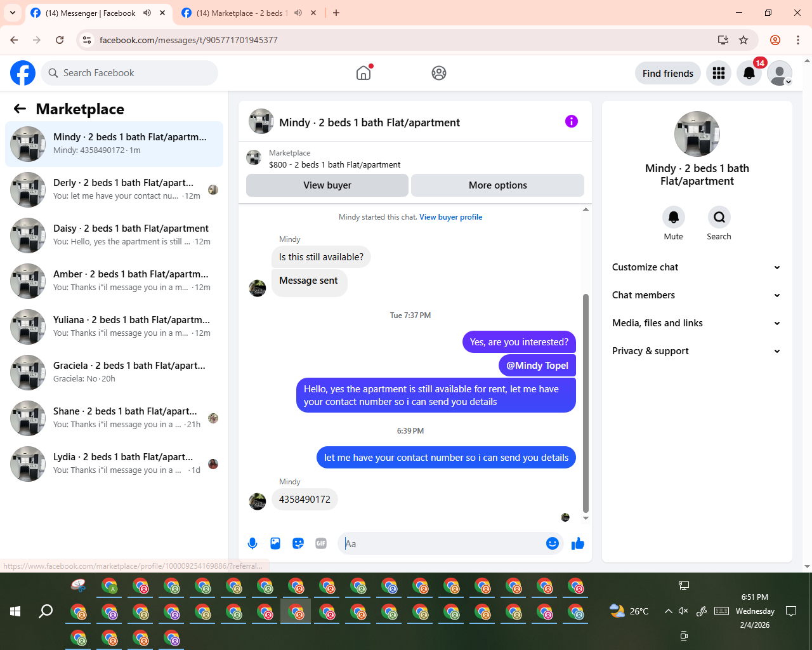
Task: Open the volume muted tray icon
Action: coord(683,611)
